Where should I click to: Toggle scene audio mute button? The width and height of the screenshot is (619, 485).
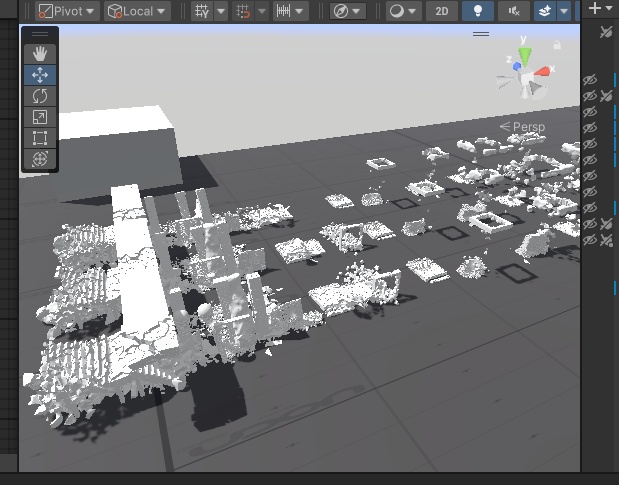pos(514,11)
